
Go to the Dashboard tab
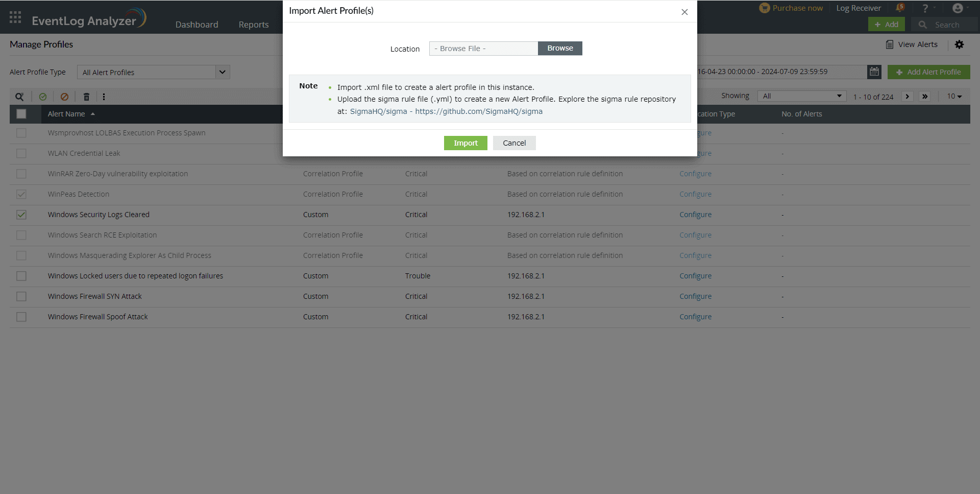(197, 25)
